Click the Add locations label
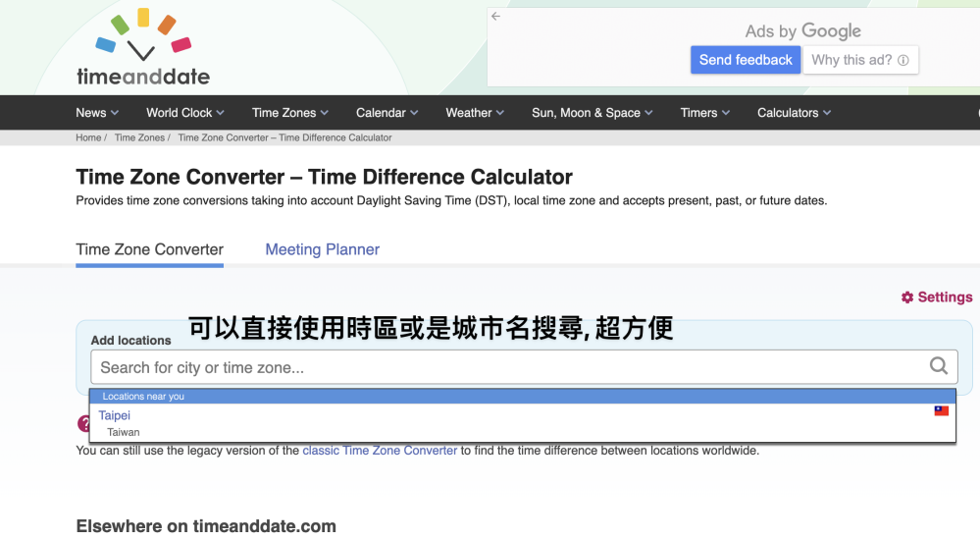980x540 pixels. point(130,341)
